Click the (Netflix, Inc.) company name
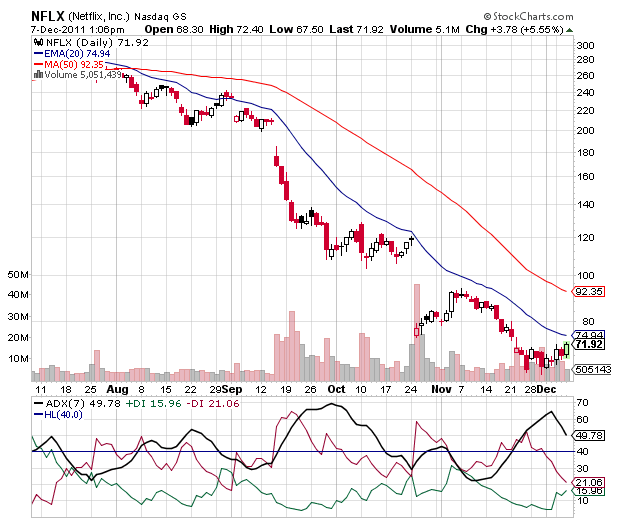 pyautogui.click(x=99, y=17)
